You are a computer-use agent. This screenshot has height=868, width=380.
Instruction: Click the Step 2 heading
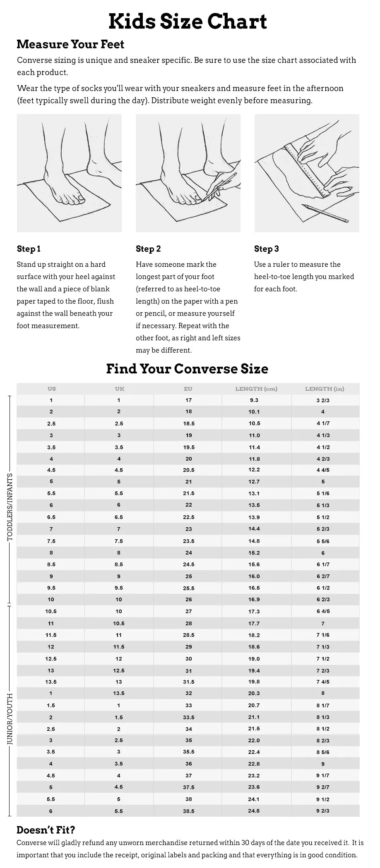148,249
